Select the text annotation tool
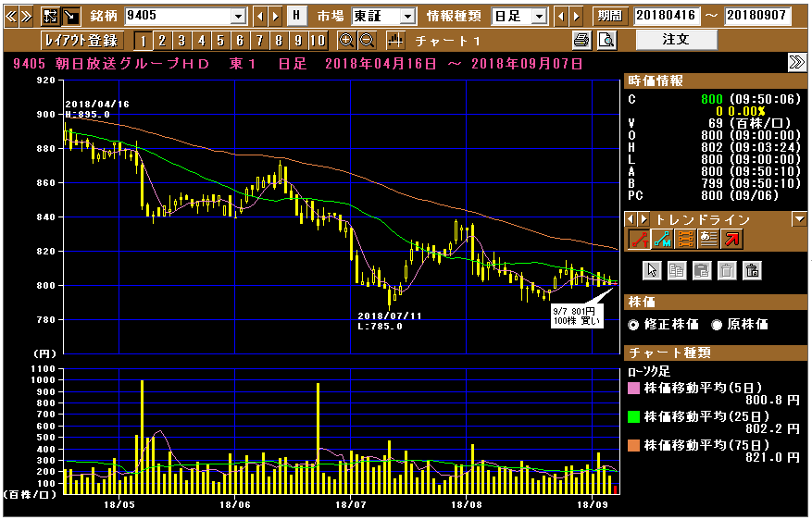 (x=708, y=240)
